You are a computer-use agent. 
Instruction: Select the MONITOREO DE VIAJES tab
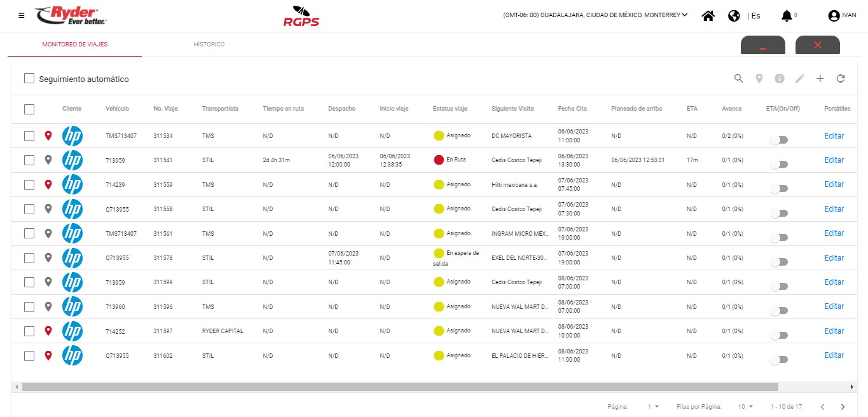click(x=74, y=44)
